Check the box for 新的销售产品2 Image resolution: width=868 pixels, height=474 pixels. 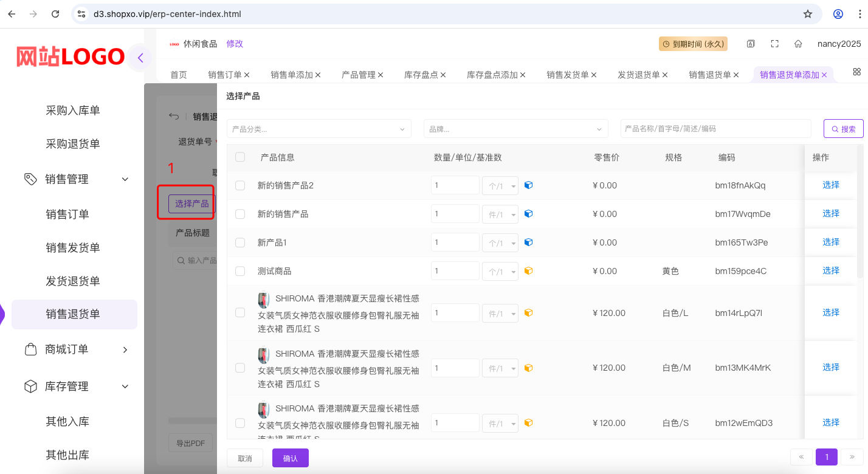[240, 185]
